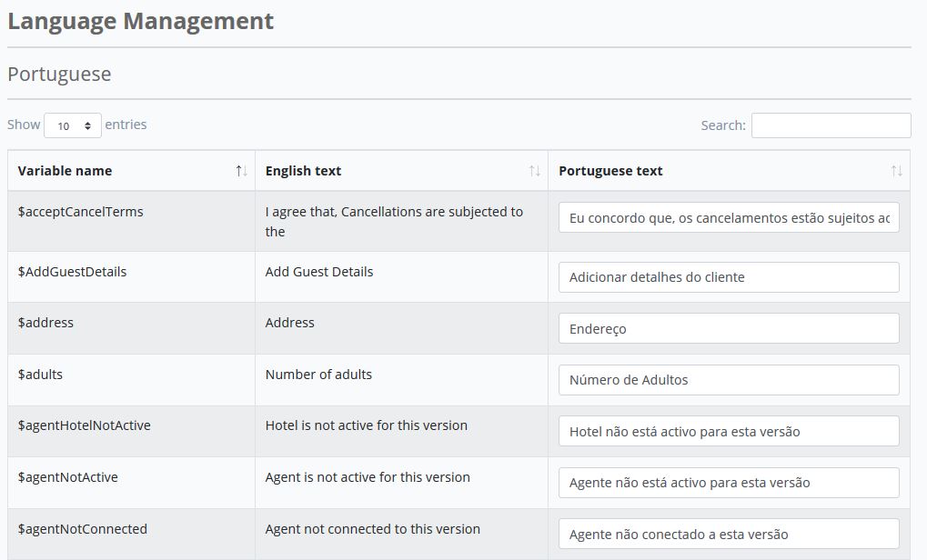Edit the translation for $acceptCancelTerms
The height and width of the screenshot is (560, 927).
pos(728,217)
